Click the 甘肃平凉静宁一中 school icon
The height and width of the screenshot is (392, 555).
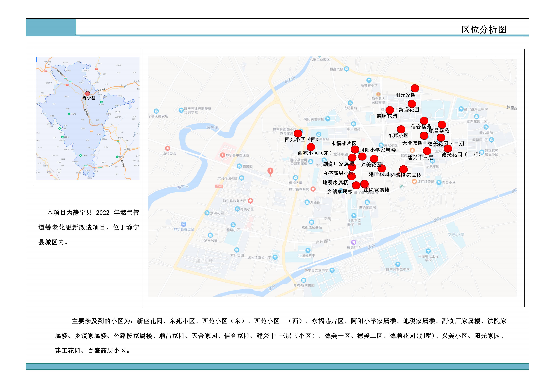tap(354, 216)
